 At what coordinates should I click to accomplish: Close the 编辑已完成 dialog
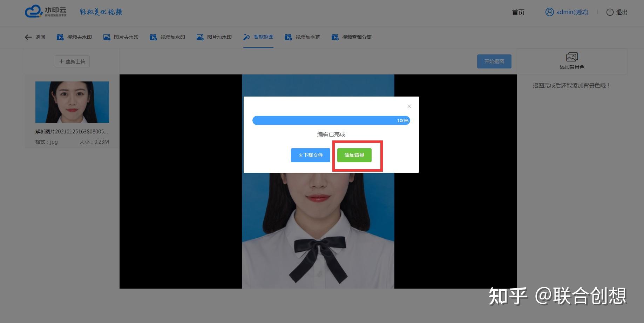tap(409, 106)
